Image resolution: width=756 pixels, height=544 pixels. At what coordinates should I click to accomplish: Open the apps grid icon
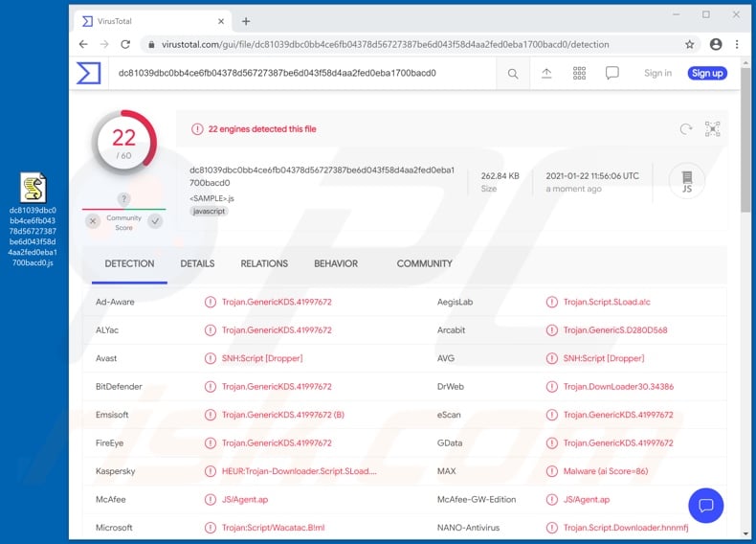click(579, 73)
